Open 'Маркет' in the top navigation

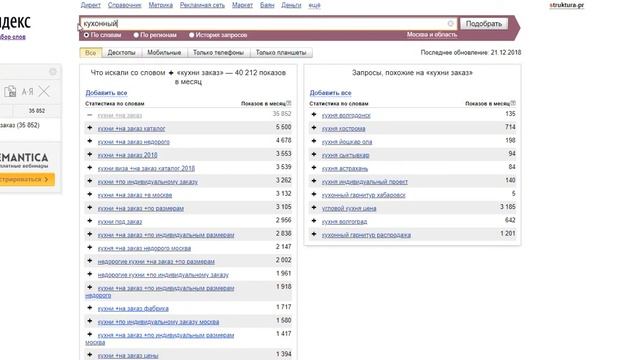(x=242, y=5)
